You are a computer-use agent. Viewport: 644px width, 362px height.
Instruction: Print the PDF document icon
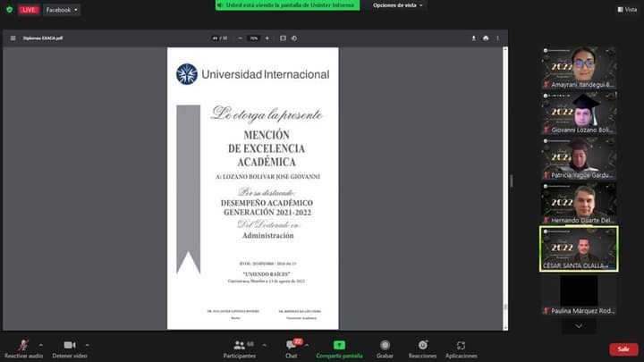click(x=486, y=38)
